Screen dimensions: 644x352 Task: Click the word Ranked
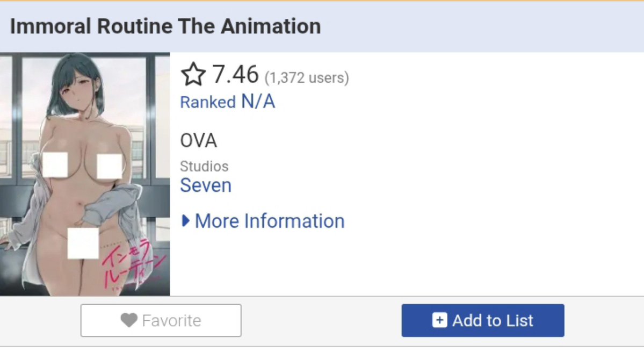(208, 102)
